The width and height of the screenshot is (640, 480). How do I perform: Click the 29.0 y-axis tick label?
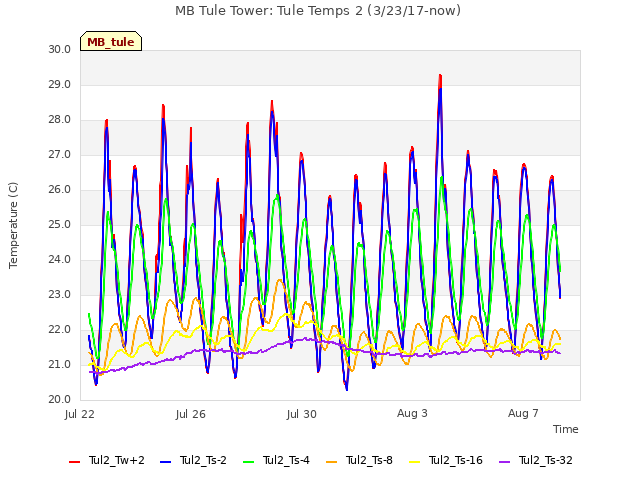(x=60, y=85)
